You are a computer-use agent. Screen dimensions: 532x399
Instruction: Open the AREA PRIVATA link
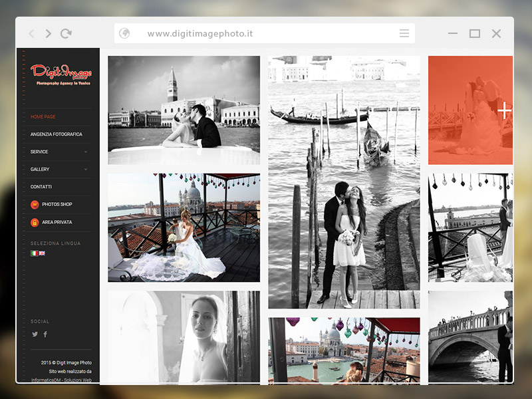57,222
